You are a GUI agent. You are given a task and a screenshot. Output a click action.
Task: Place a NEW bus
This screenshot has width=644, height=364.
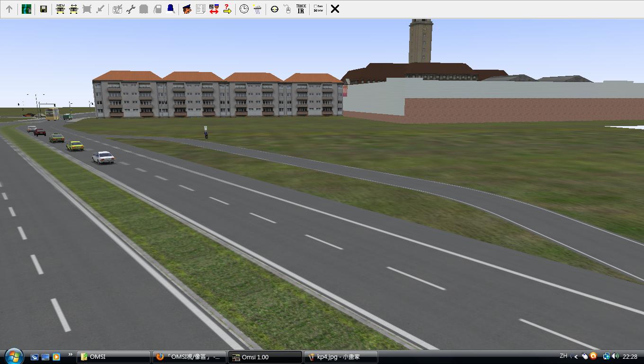pos(60,9)
